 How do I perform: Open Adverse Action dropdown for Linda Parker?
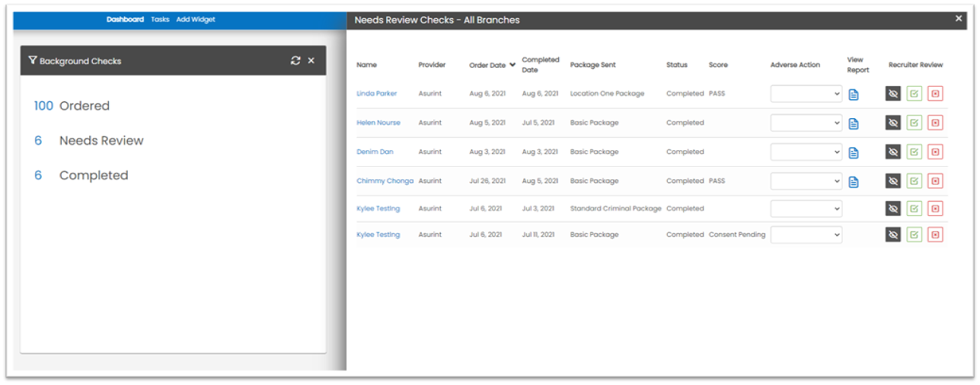(806, 94)
